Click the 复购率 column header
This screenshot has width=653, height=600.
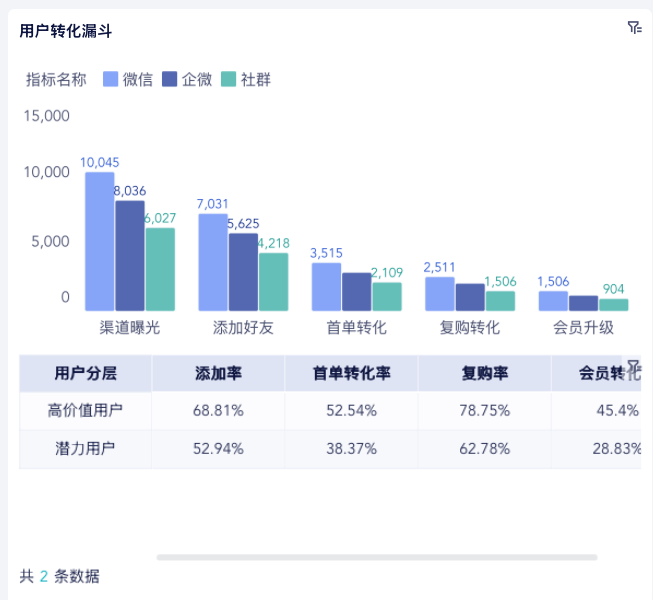tap(485, 373)
